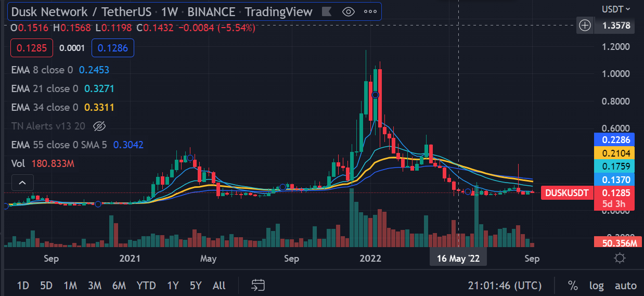Screen dimensions: 644x296
Task: Toggle the eye icon in the chart title
Action: tap(349, 11)
